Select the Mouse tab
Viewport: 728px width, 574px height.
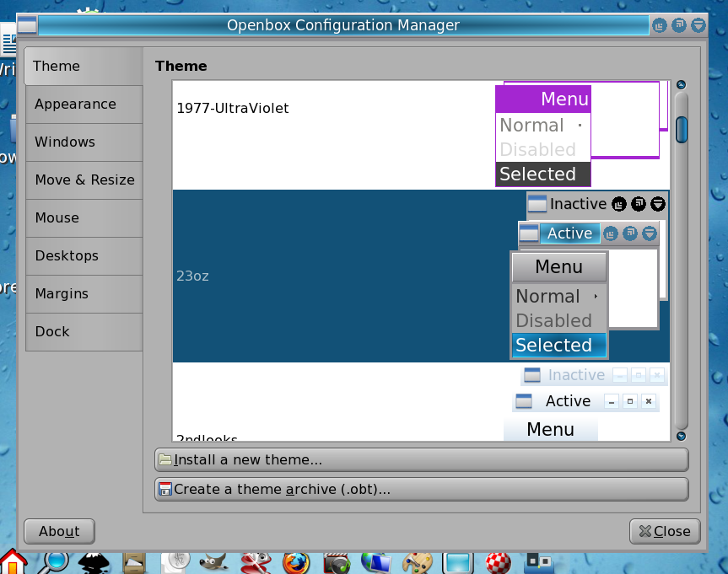point(84,218)
